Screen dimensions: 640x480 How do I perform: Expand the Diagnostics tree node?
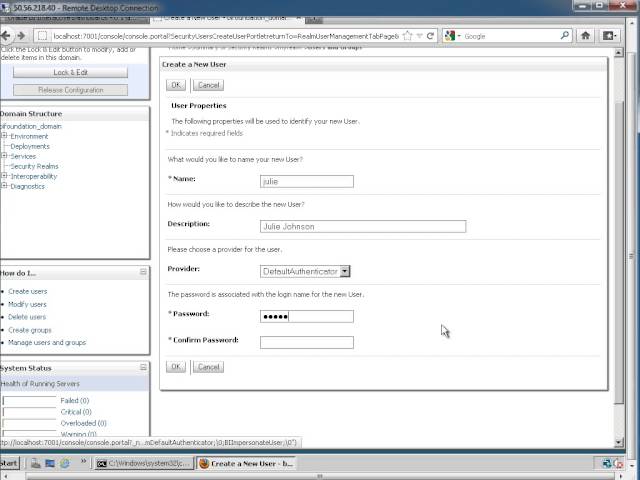coord(4,186)
